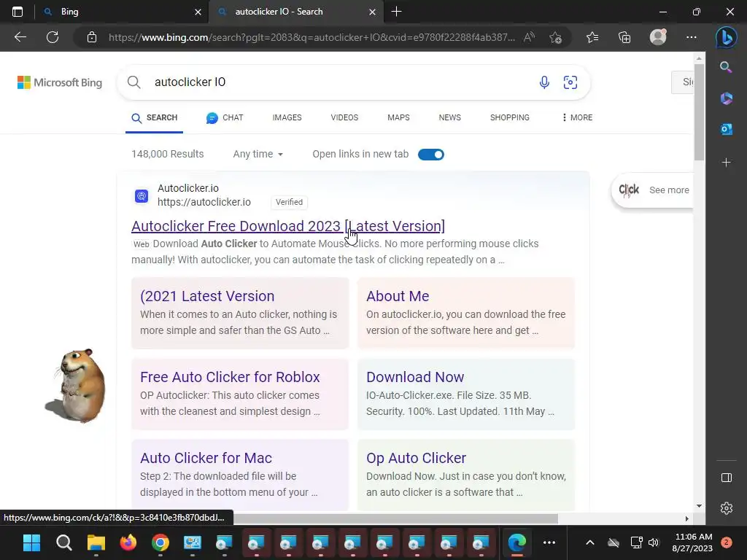Click the https://autoclicker.io URL text
Viewport: 747px width, 560px height.
[x=204, y=202]
